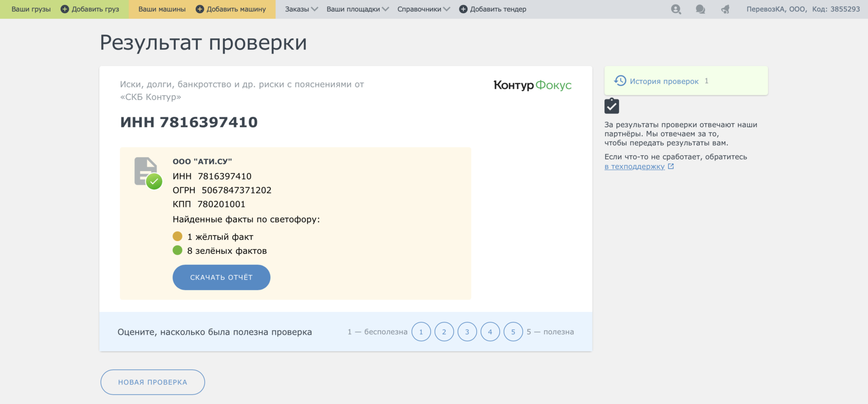Open account ПеревозКА, ООО menu
The height and width of the screenshot is (404, 868).
point(803,9)
